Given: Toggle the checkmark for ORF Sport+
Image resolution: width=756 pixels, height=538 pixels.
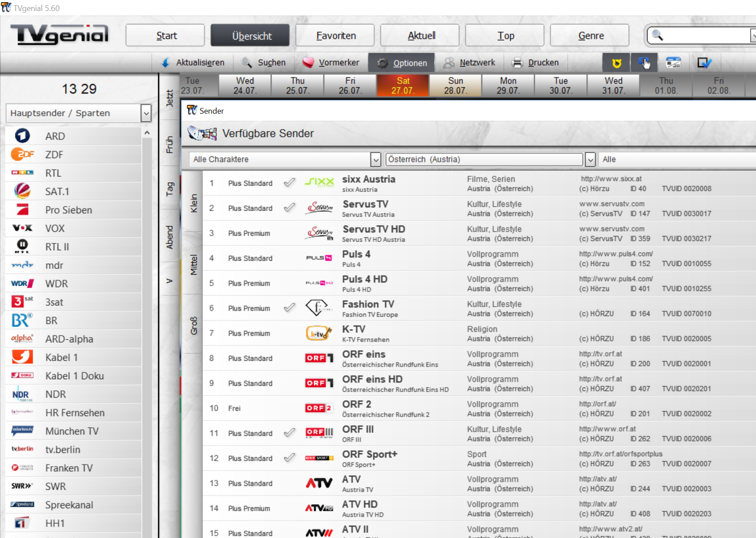Looking at the screenshot, I should [289, 458].
